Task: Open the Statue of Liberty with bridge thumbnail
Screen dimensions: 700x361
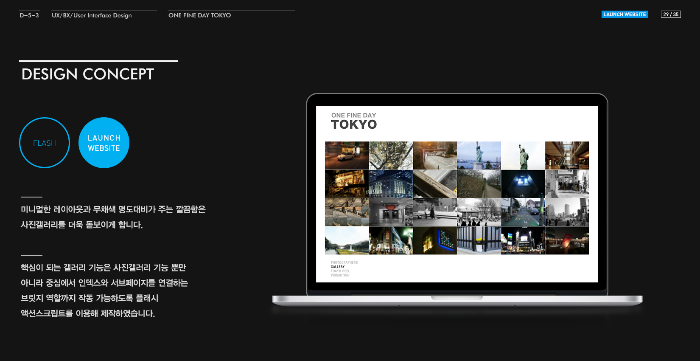Action: [479, 155]
